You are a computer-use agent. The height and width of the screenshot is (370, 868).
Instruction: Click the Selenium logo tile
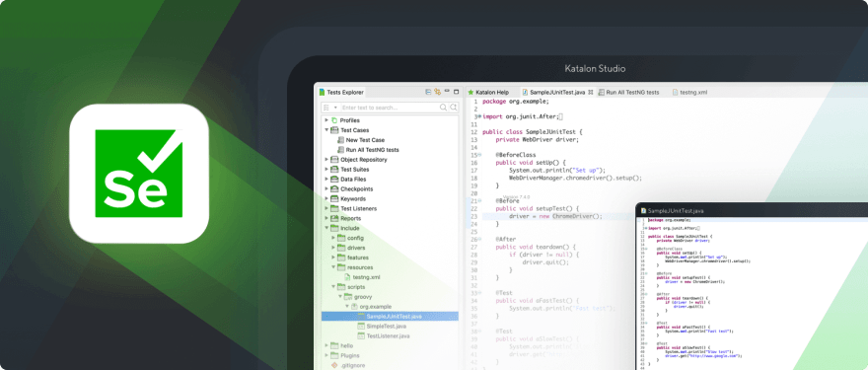tap(139, 174)
